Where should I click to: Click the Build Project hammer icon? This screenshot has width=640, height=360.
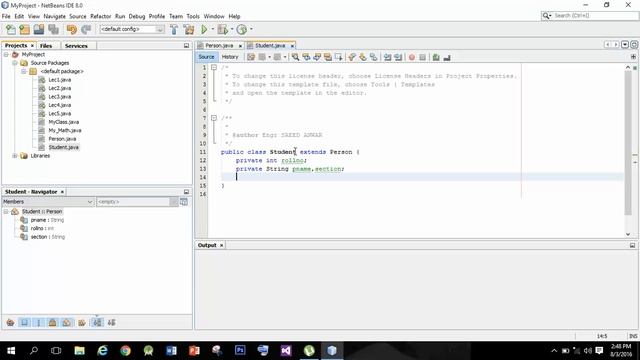[174, 29]
